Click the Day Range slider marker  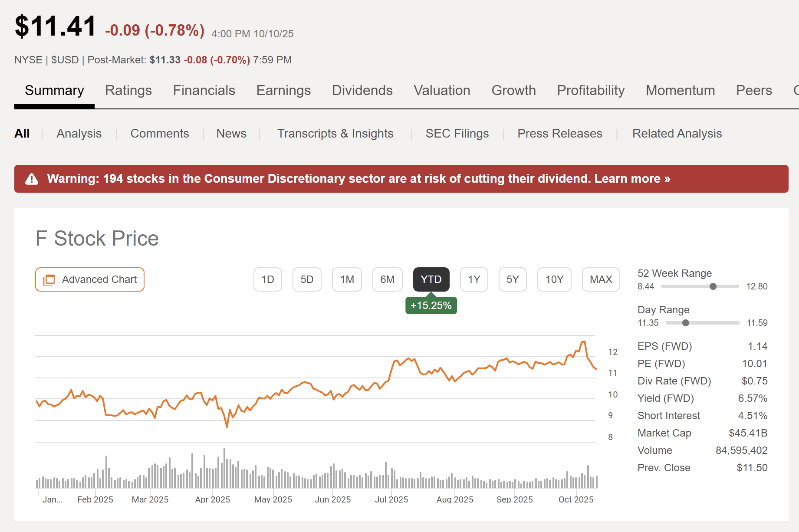(685, 323)
